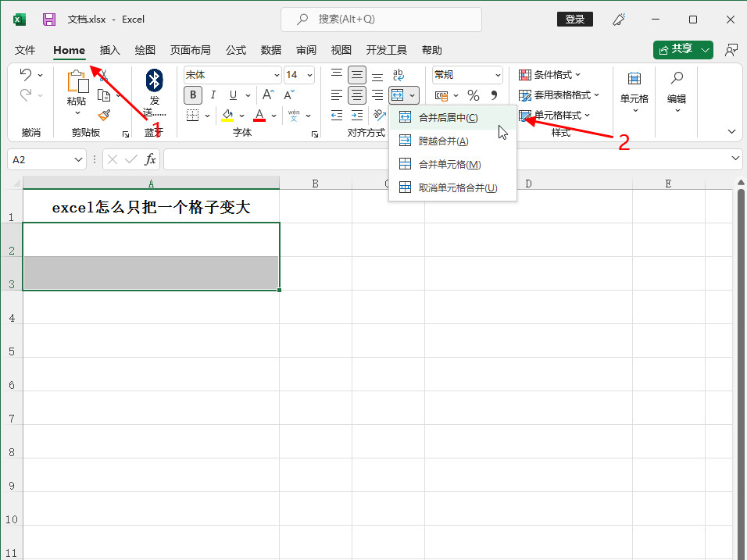Open the 开发工具 tab
Screen dimensions: 747x560
click(x=386, y=50)
